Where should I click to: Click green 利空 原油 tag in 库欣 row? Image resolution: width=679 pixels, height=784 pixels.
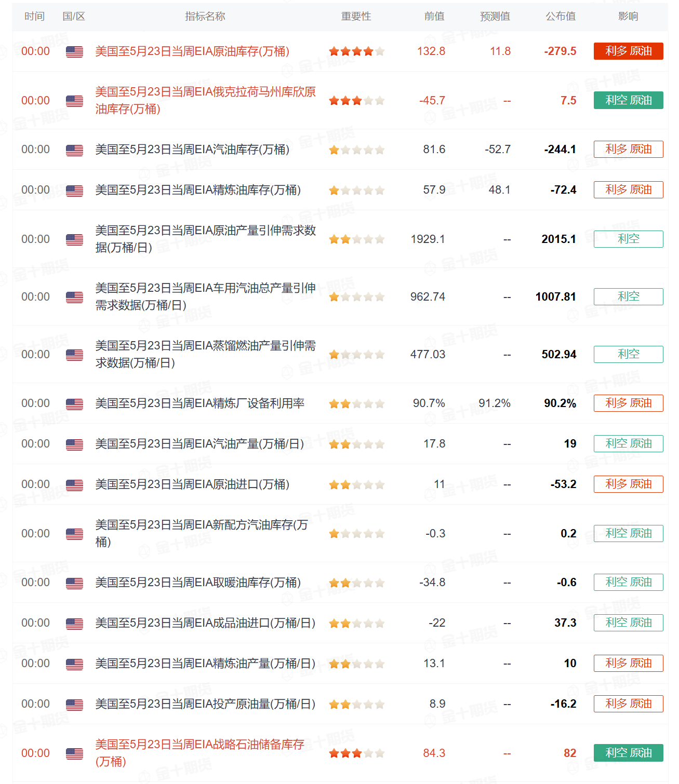click(628, 100)
